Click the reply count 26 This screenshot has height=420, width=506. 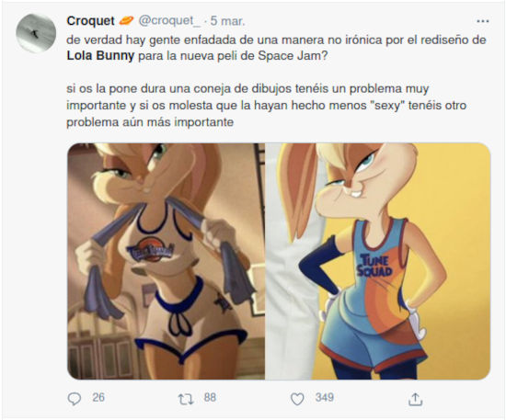tap(98, 397)
